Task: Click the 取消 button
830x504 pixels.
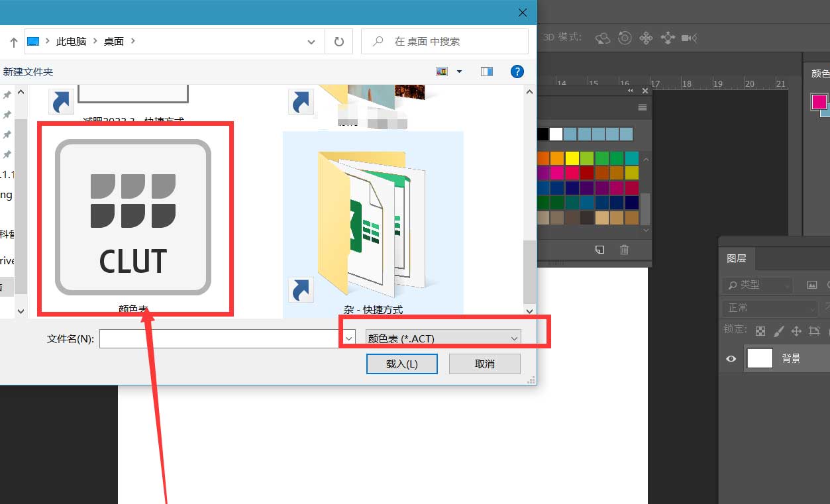Action: point(485,364)
